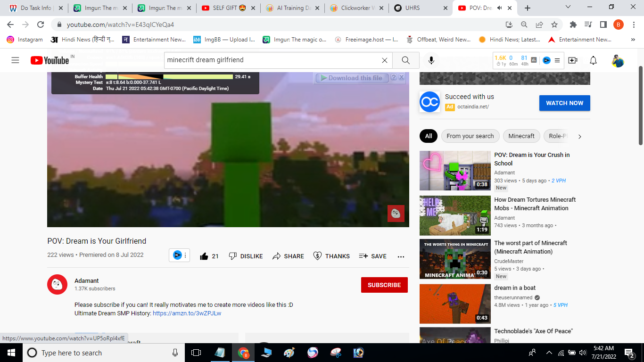Viewport: 644px width, 362px height.
Task: Click the DISLIKE button
Action: coord(246,256)
